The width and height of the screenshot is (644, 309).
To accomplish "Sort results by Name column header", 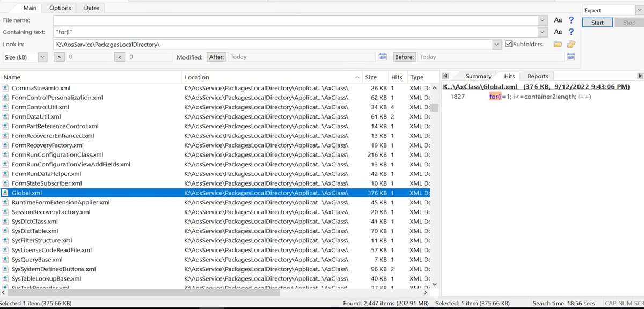I will click(x=91, y=77).
